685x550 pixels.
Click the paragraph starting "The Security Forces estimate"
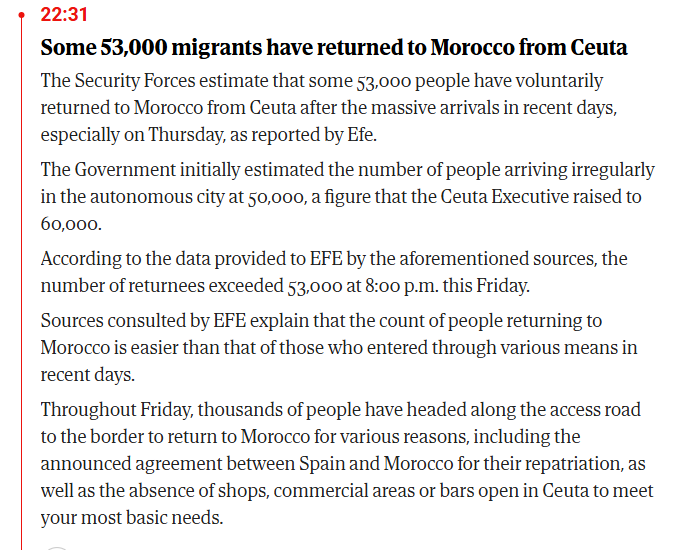tap(329, 108)
